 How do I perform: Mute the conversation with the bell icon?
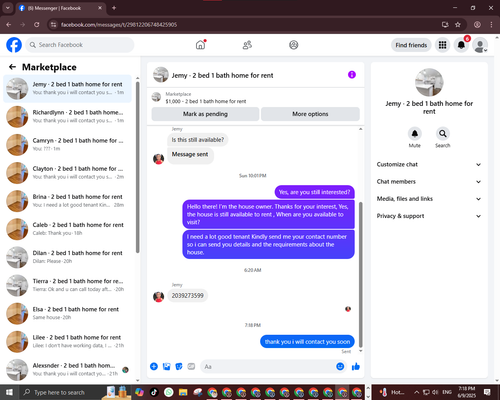pyautogui.click(x=415, y=134)
